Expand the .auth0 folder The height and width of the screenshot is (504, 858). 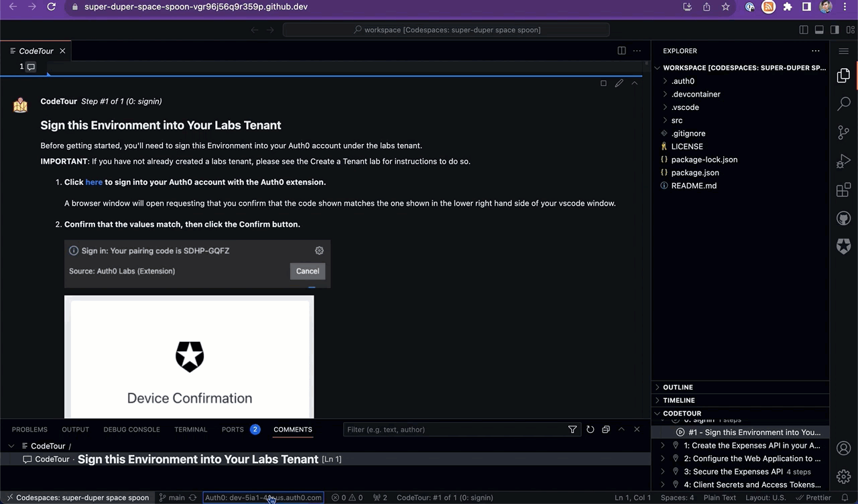(x=740, y=81)
